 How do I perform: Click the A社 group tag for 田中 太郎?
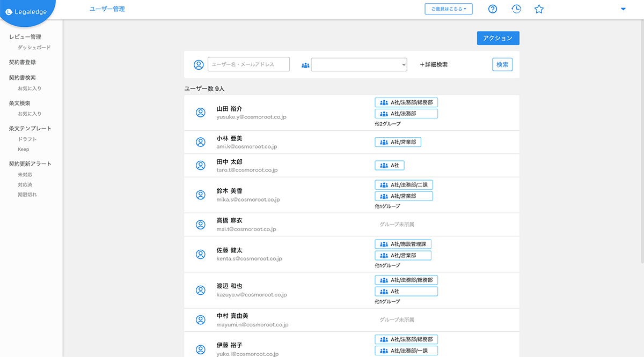[x=390, y=166]
